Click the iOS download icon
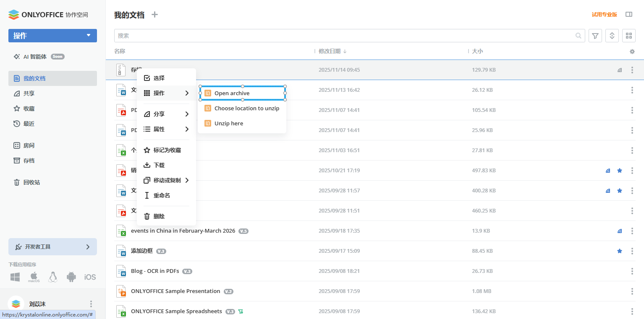Screen dimensions: 644x319 [90, 277]
